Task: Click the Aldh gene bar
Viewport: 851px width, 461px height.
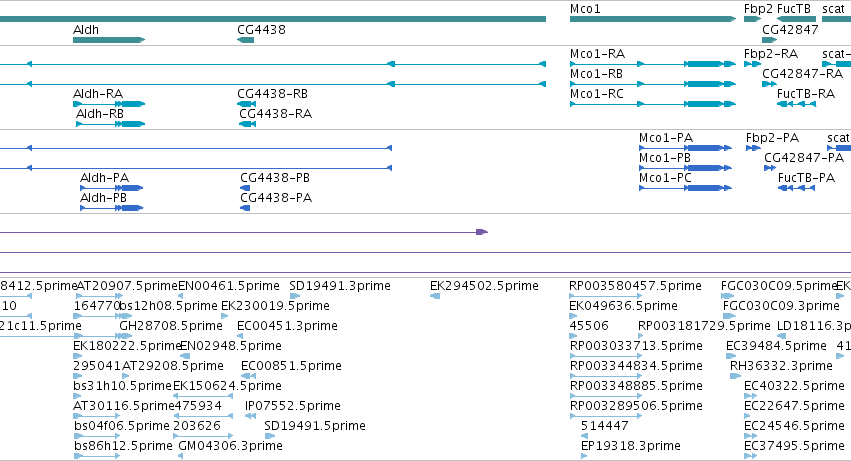Action: (109, 40)
